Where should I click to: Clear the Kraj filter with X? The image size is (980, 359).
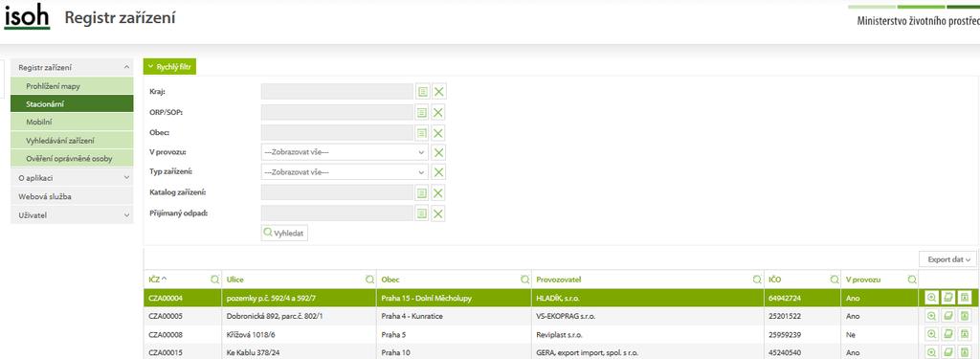[x=439, y=91]
